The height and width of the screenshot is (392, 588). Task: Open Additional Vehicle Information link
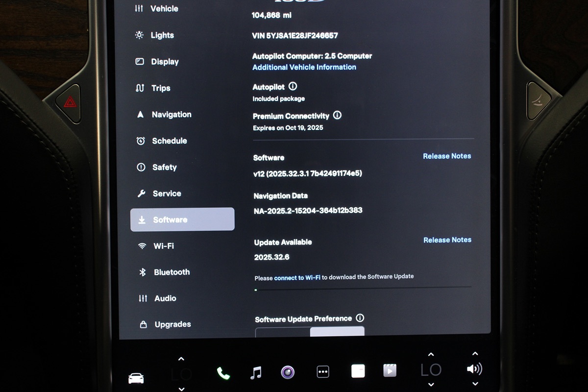304,67
